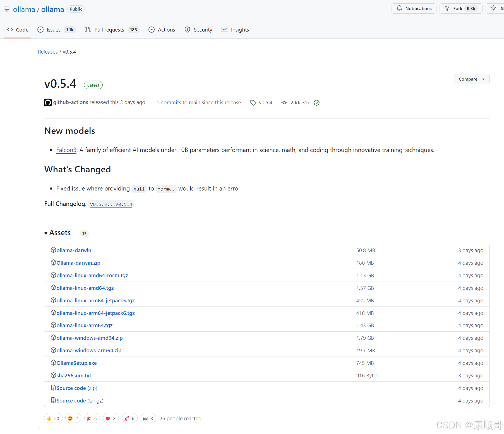Click package icon of sha256sum.txt row
Viewport: 504px width, 434px height.
coord(53,375)
